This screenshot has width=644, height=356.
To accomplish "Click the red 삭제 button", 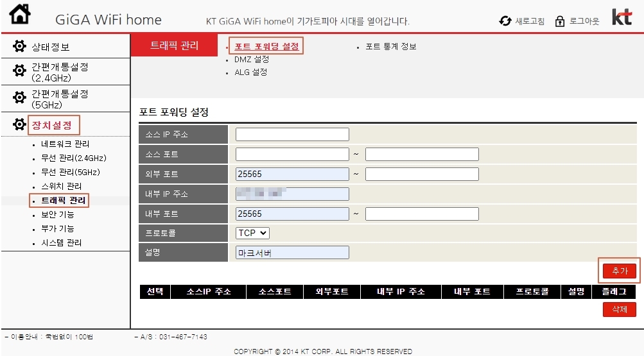I will [x=620, y=309].
